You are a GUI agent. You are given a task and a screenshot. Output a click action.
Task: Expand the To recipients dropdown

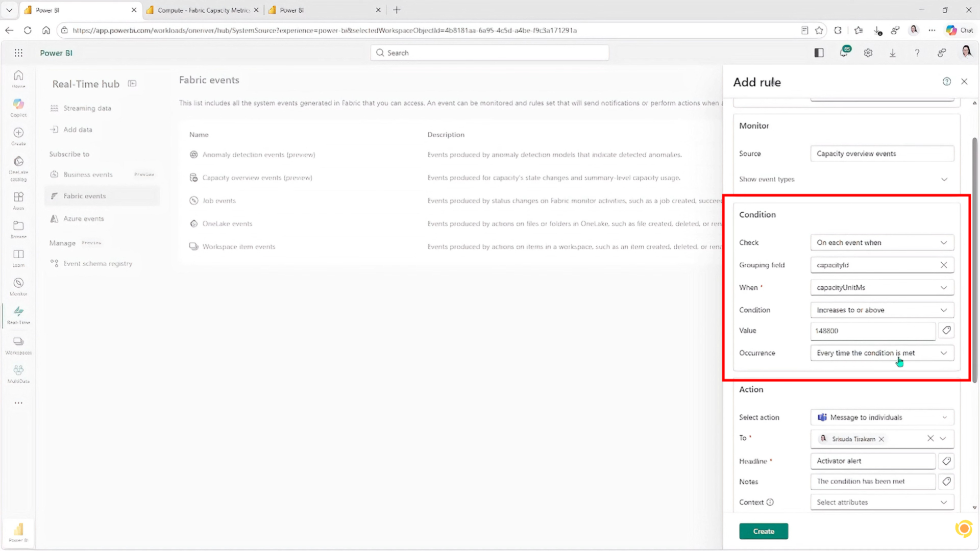pyautogui.click(x=943, y=439)
